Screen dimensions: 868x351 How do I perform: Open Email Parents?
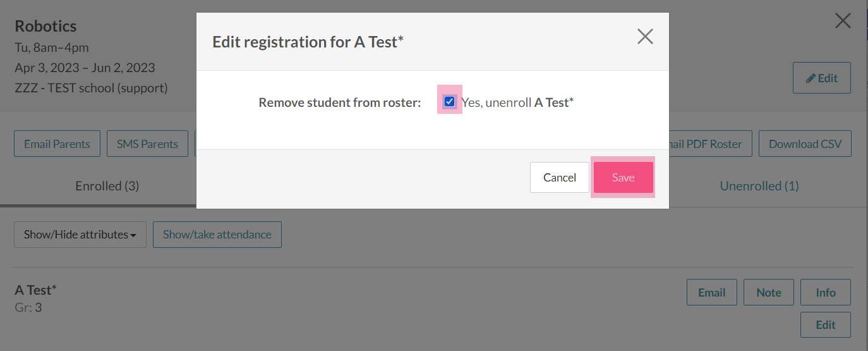pyautogui.click(x=57, y=144)
